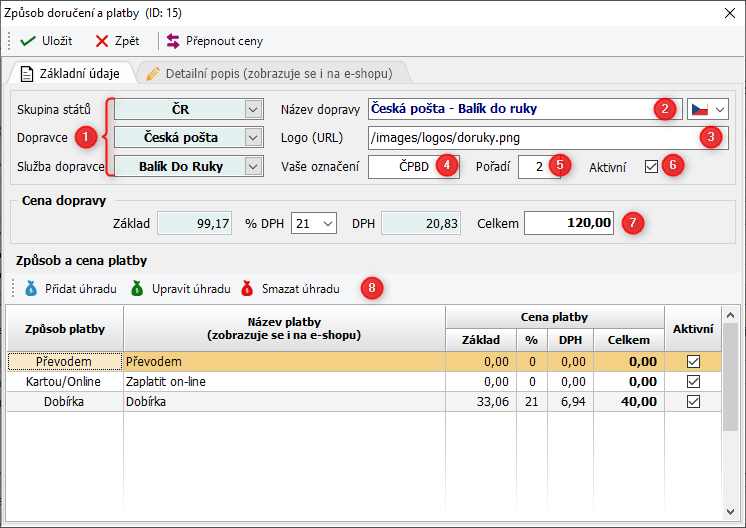The image size is (746, 528).
Task: Click the Smazat úhradu button label
Action: click(x=301, y=289)
